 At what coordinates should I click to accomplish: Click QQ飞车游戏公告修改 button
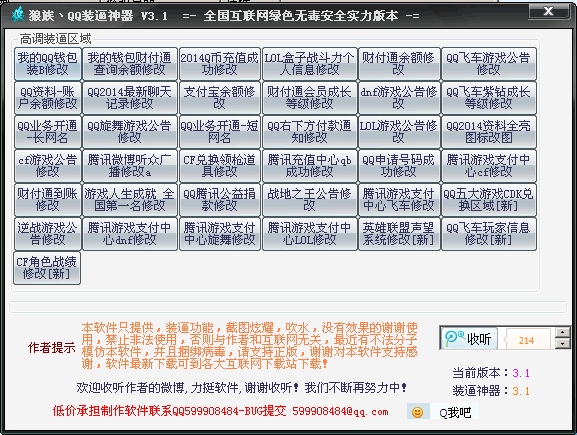tap(489, 64)
